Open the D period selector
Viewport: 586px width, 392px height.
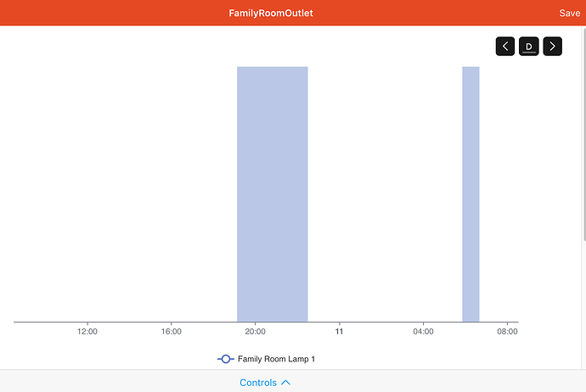(x=529, y=47)
